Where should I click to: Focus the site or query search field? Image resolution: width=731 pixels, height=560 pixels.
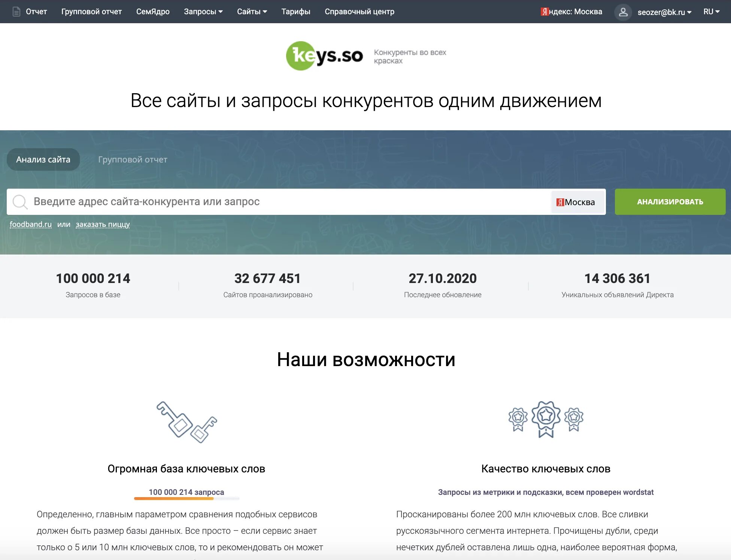coord(279,202)
